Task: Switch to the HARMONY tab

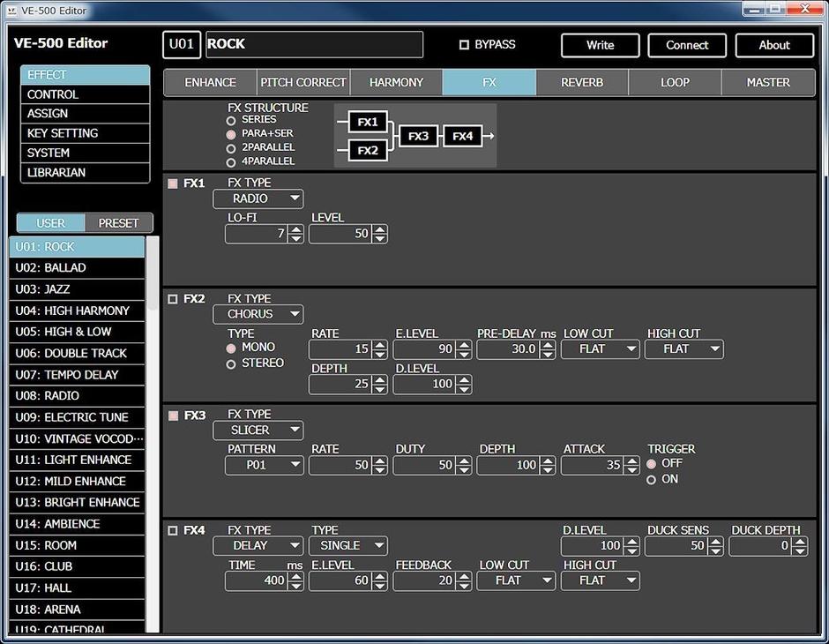Action: pyautogui.click(x=396, y=81)
